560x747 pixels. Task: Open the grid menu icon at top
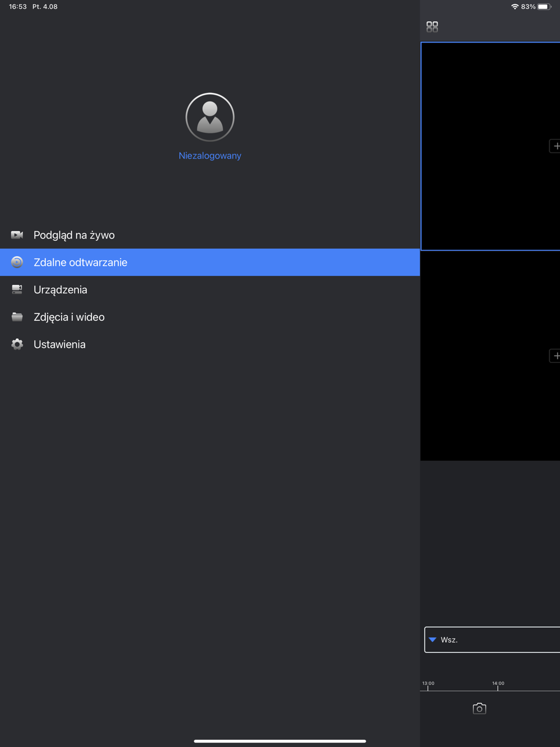coord(432,27)
